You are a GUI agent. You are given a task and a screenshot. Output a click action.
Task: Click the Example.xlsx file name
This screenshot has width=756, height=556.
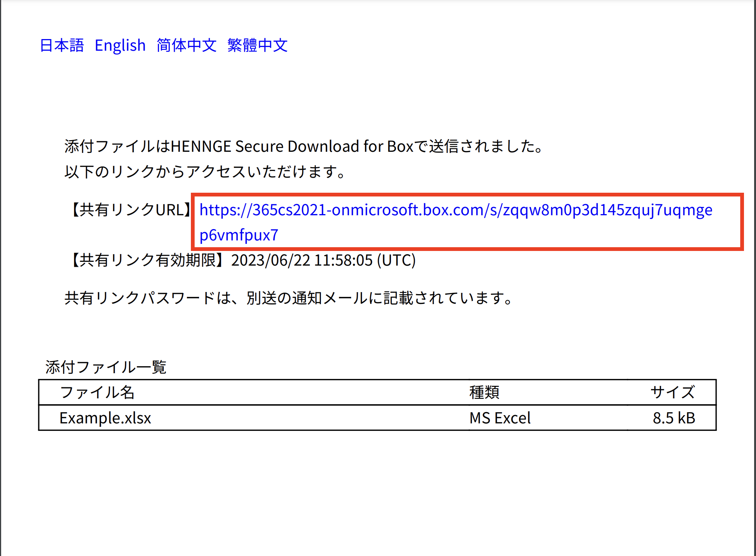(x=105, y=418)
